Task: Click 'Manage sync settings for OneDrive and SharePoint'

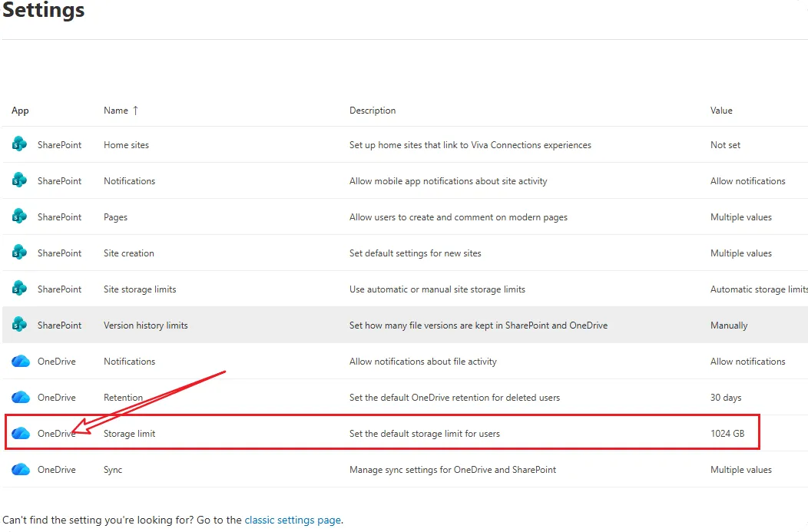Action: 452,470
